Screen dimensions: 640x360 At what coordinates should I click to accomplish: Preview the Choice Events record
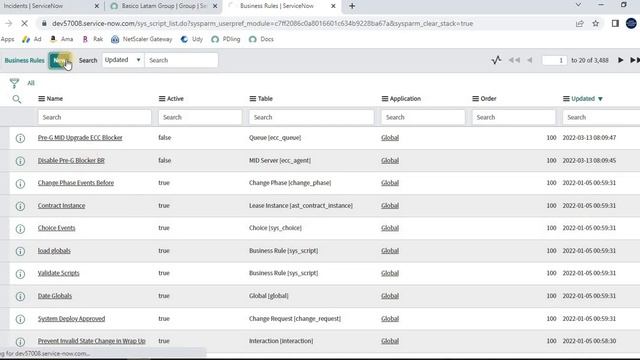click(x=20, y=229)
